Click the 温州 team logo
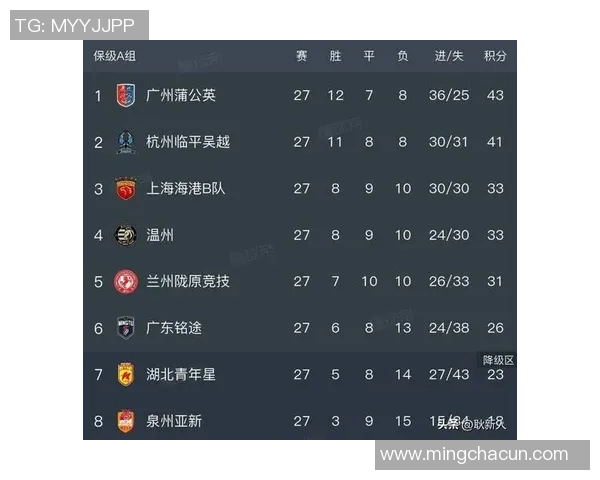Viewport: 600px width, 480px height. coord(125,235)
